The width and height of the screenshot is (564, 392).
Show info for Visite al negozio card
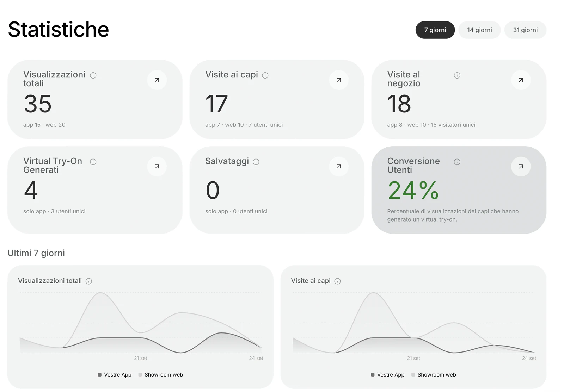(x=457, y=75)
